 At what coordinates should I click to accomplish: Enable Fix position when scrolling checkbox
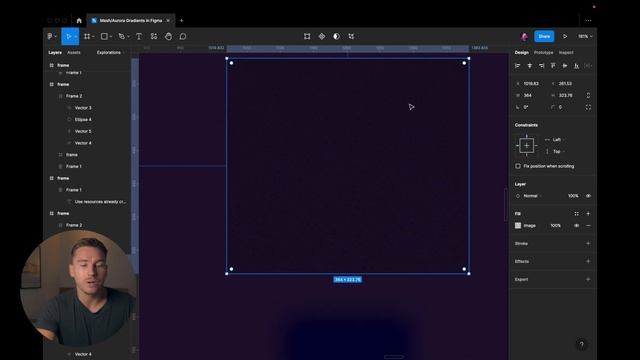tap(518, 166)
